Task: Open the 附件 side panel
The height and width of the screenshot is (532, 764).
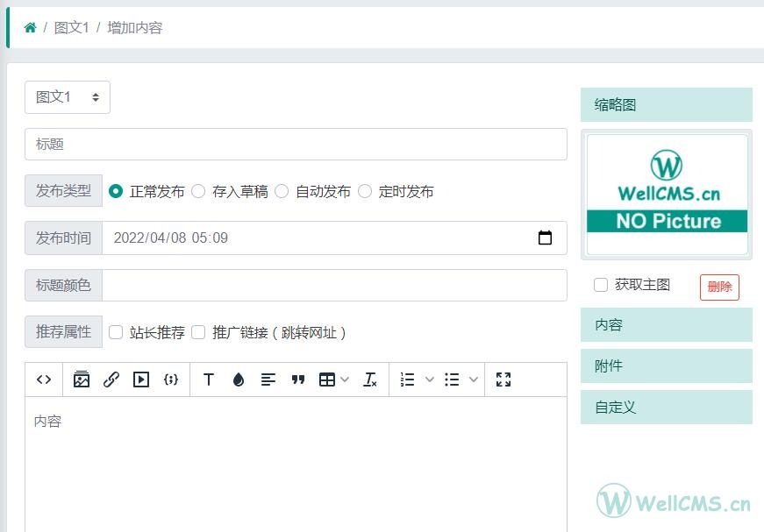Action: click(x=666, y=366)
